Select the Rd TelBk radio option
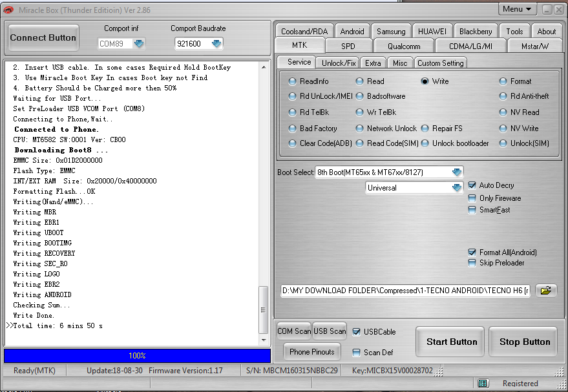The width and height of the screenshot is (568, 392). [x=292, y=112]
